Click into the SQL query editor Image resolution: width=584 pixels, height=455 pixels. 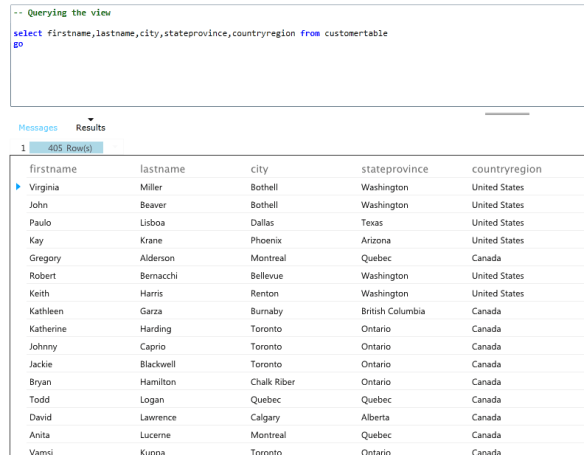(x=297, y=56)
